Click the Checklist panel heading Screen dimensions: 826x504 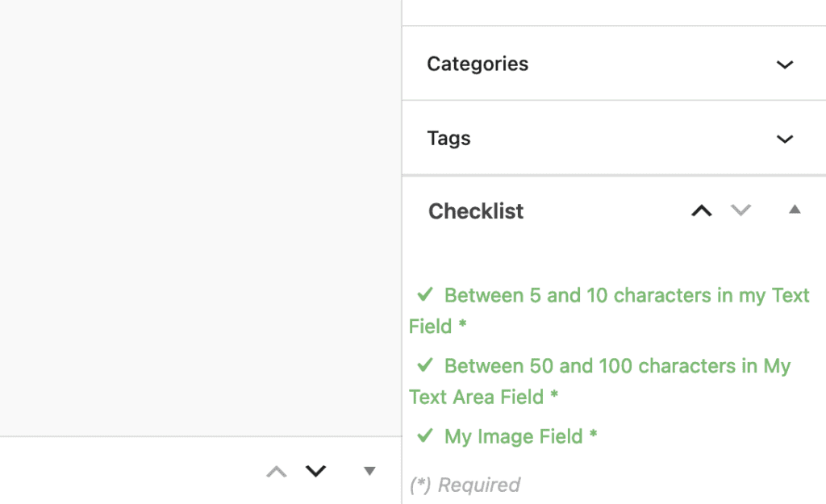pos(476,211)
